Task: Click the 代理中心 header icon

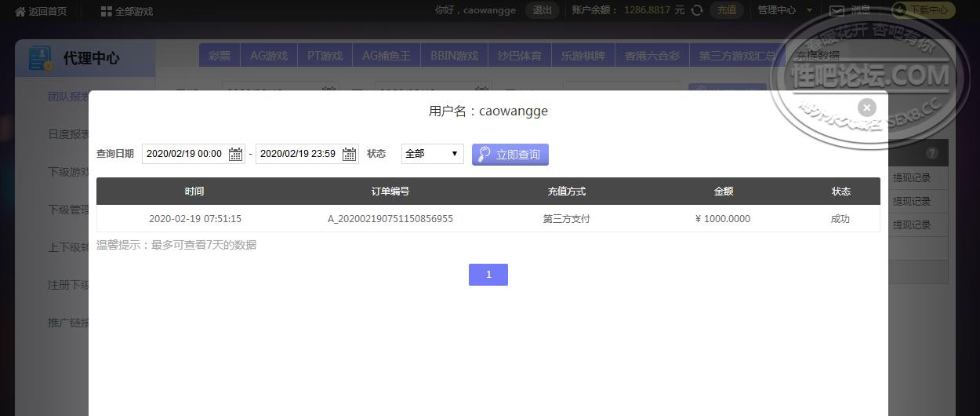Action: pos(40,58)
